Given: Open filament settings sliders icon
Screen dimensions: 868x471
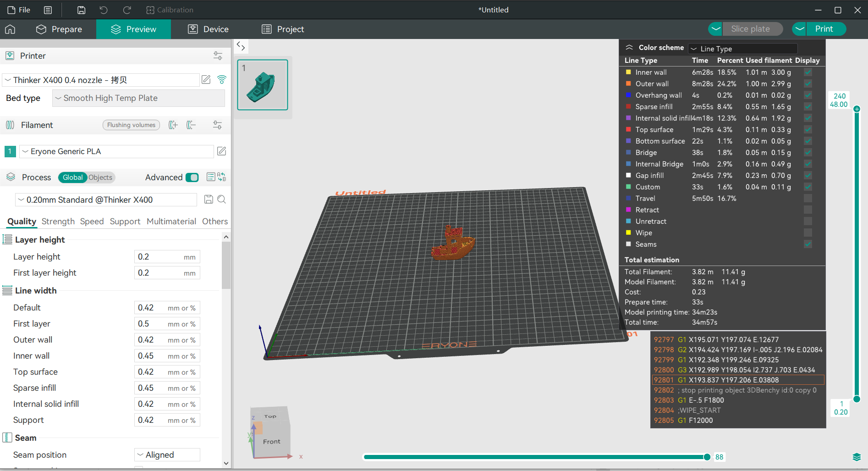Looking at the screenshot, I should pyautogui.click(x=218, y=125).
